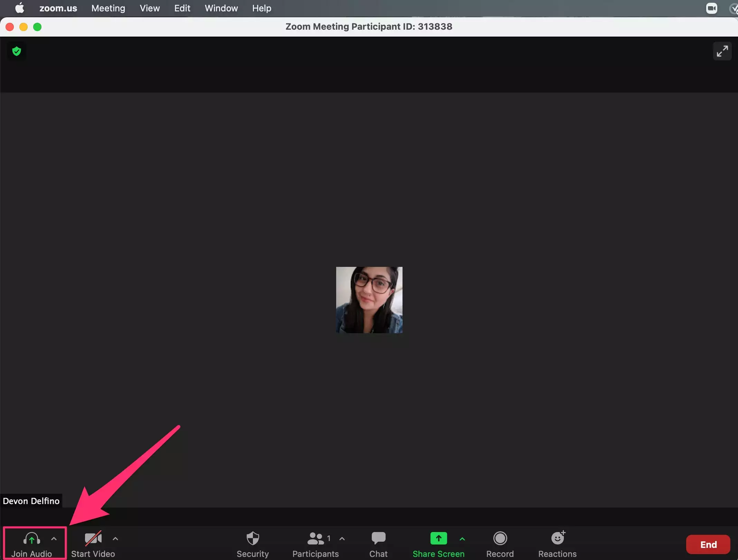738x560 pixels.
Task: Enter full screen with the expand arrows
Action: point(722,51)
